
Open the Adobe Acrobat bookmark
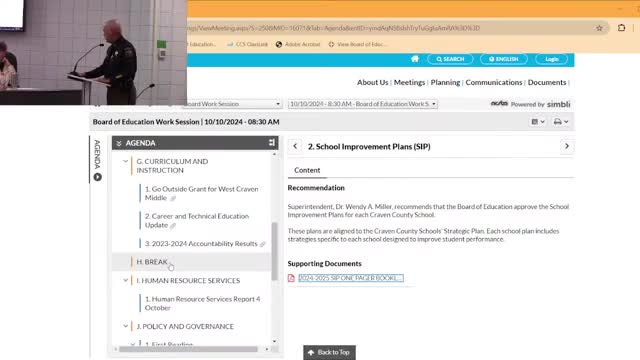(x=298, y=44)
